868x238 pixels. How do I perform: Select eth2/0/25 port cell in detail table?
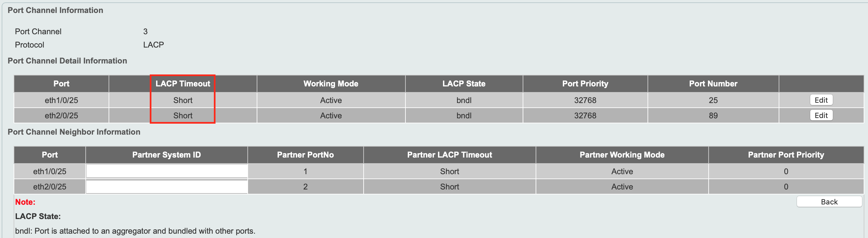(x=61, y=115)
